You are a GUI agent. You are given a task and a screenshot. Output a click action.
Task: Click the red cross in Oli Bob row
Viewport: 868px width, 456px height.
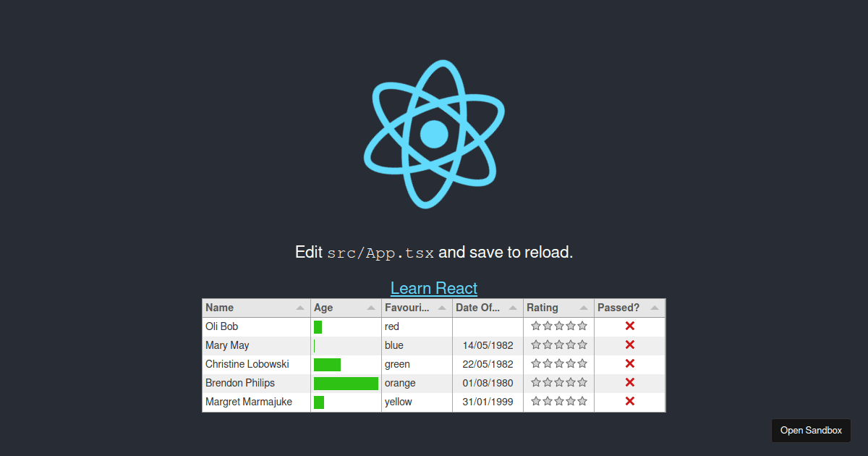tap(630, 326)
